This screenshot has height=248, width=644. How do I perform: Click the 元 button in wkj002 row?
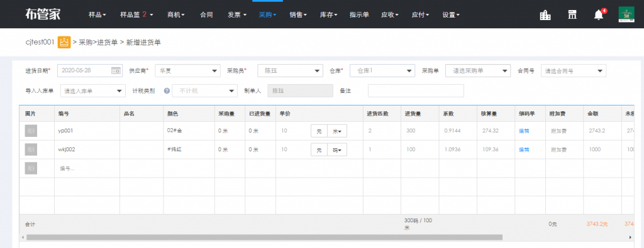tap(319, 149)
